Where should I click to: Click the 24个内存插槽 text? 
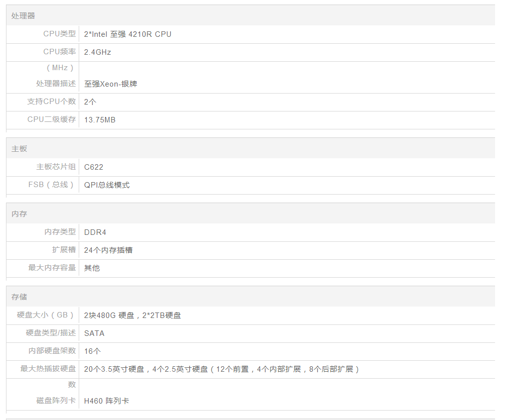[108, 250]
